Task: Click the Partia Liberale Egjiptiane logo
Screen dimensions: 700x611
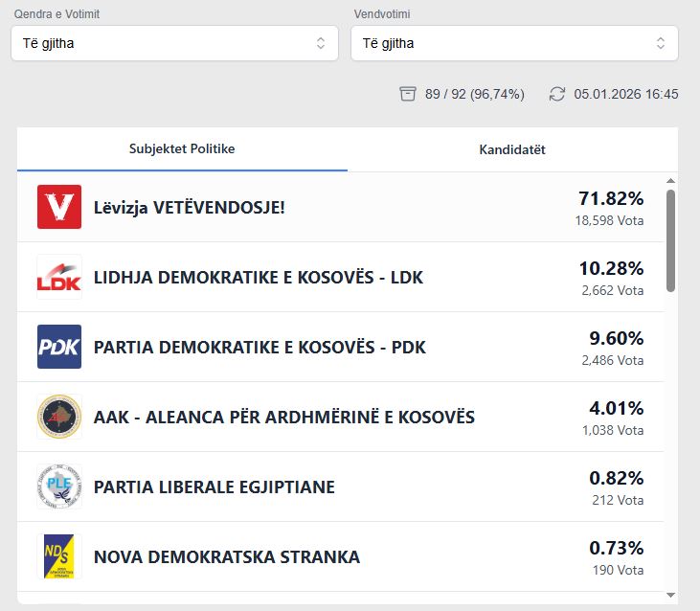Action: (x=59, y=487)
